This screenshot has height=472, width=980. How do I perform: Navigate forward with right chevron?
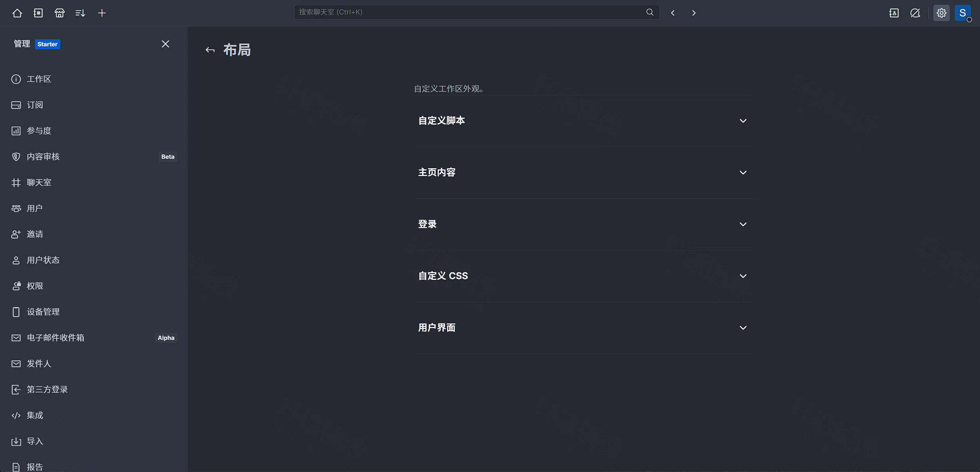point(694,13)
